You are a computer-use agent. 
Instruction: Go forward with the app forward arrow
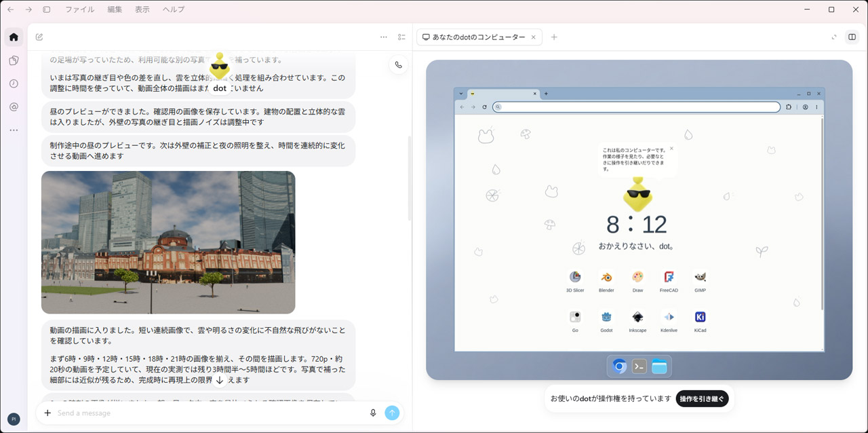pyautogui.click(x=28, y=10)
